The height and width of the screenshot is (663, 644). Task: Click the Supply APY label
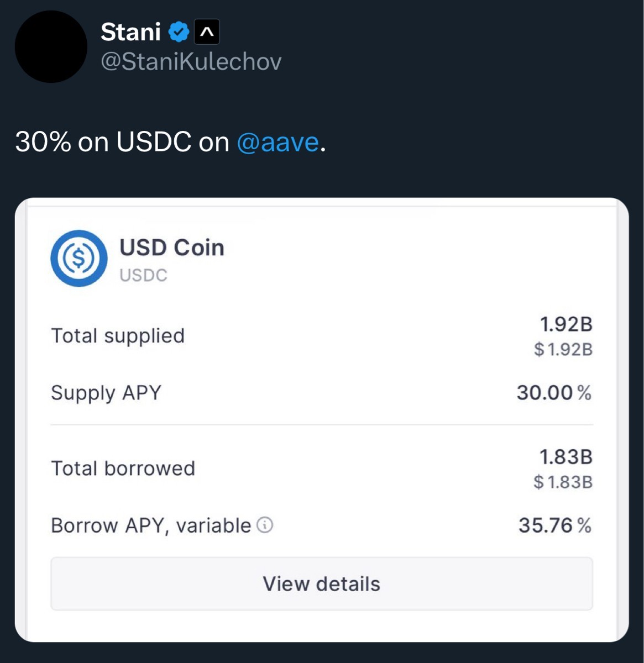tap(106, 393)
